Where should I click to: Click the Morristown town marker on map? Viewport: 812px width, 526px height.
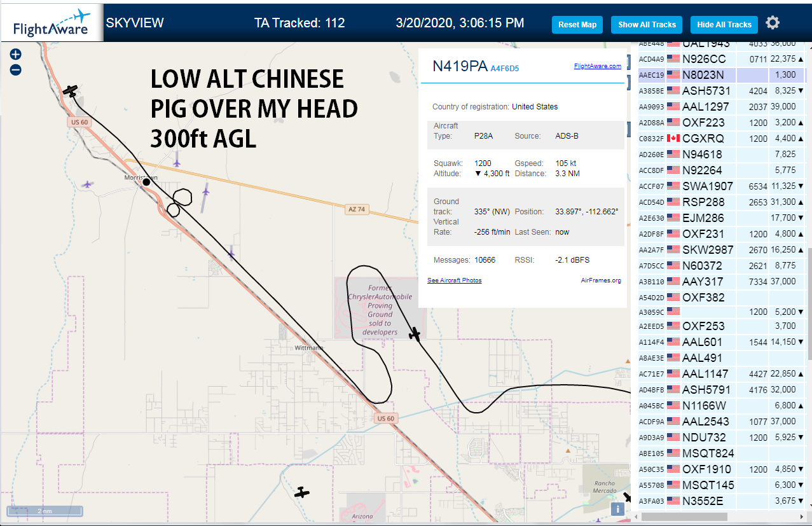(146, 182)
